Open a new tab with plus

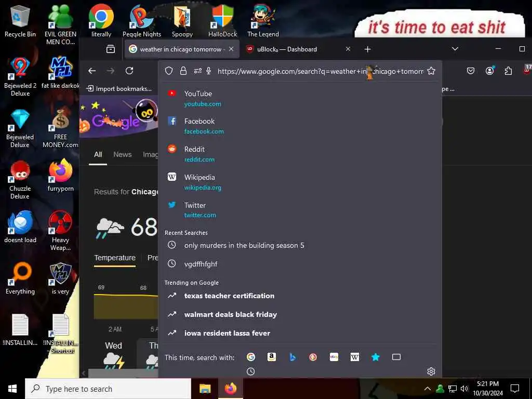367,49
